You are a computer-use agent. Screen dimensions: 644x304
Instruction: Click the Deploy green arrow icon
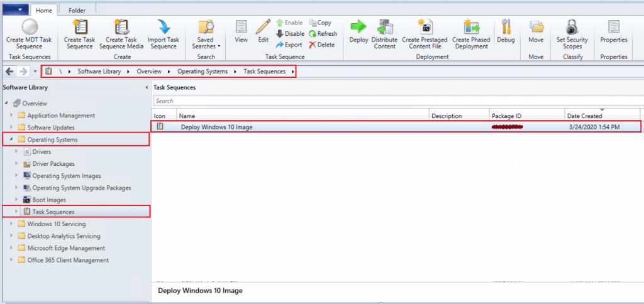point(358,27)
